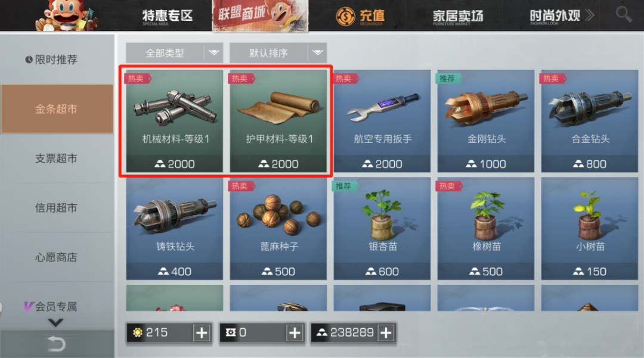Select the 金刚钻头 drill bit item
The height and width of the screenshot is (358, 644).
click(x=486, y=121)
